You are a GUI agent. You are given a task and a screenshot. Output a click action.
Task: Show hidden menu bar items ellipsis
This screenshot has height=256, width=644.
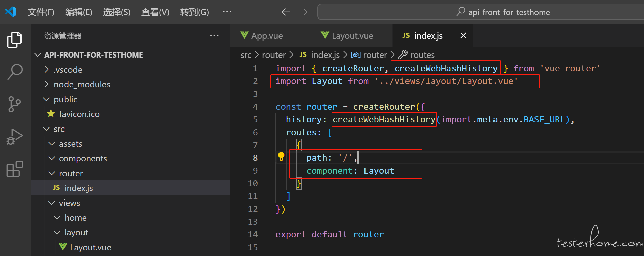pos(227,12)
